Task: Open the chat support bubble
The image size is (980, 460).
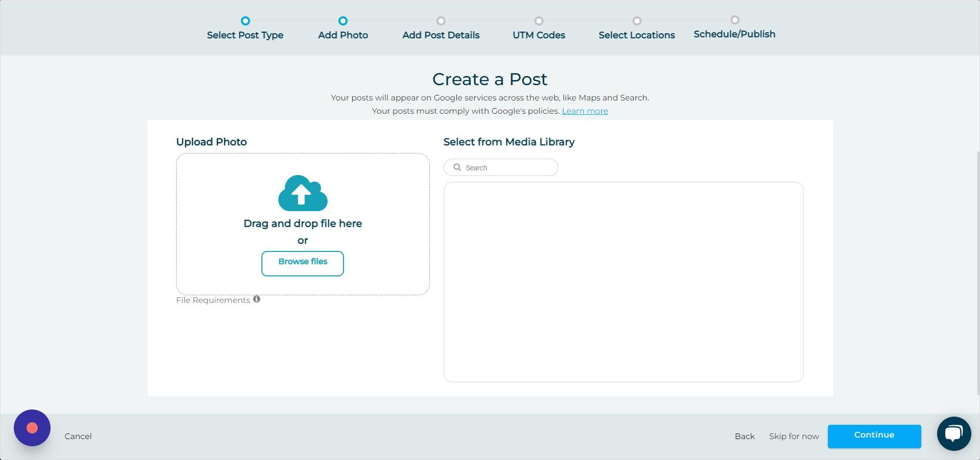Action: (x=953, y=433)
